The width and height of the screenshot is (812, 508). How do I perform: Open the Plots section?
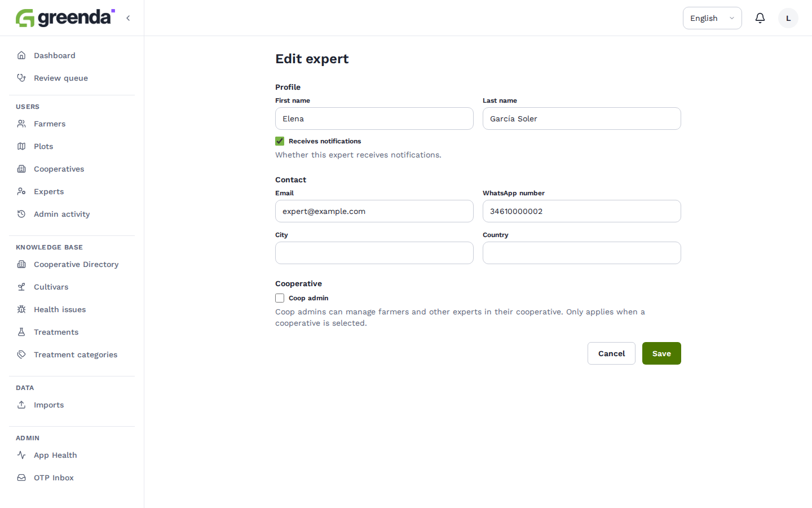(72, 146)
